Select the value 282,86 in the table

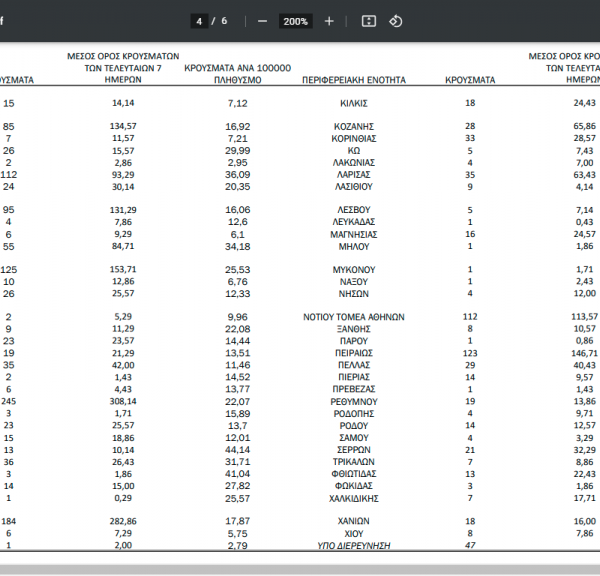123,521
